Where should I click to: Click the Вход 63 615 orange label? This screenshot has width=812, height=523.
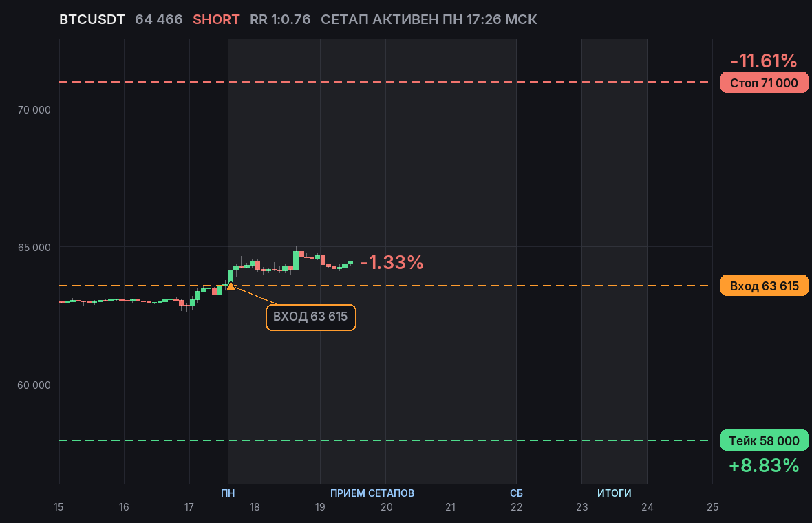pyautogui.click(x=764, y=286)
